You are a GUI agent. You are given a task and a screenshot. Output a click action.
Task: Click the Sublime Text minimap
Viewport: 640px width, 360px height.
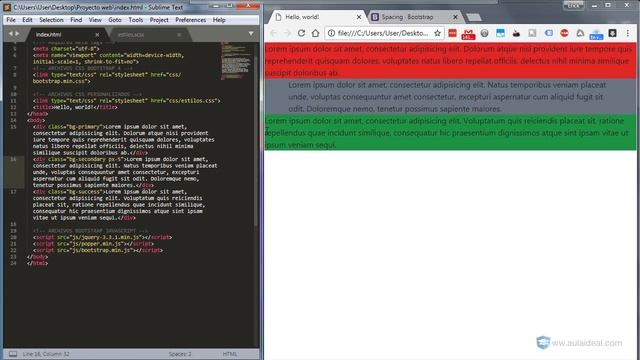pyautogui.click(x=237, y=61)
